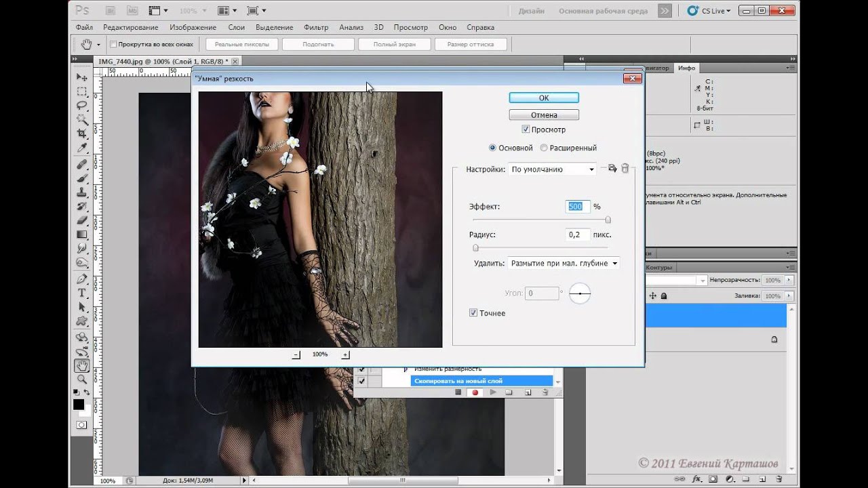The width and height of the screenshot is (868, 488).
Task: Click the OK button in dialog
Action: [543, 98]
